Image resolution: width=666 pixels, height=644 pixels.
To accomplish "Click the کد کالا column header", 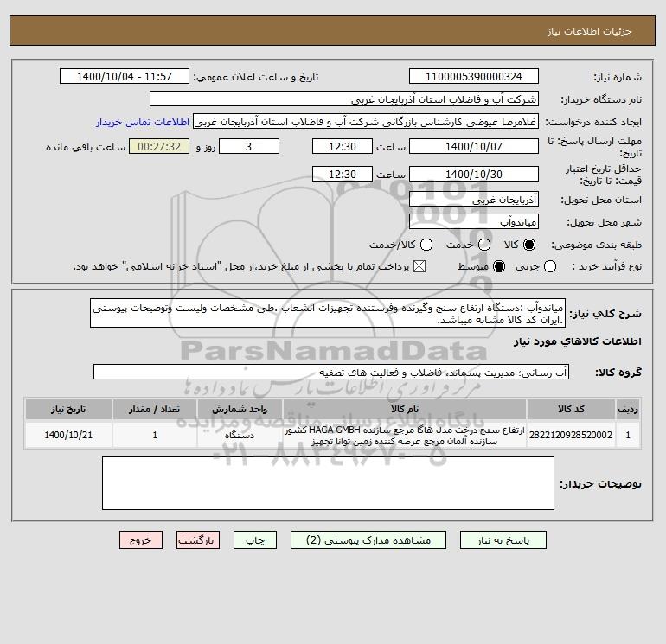I will [x=571, y=409].
